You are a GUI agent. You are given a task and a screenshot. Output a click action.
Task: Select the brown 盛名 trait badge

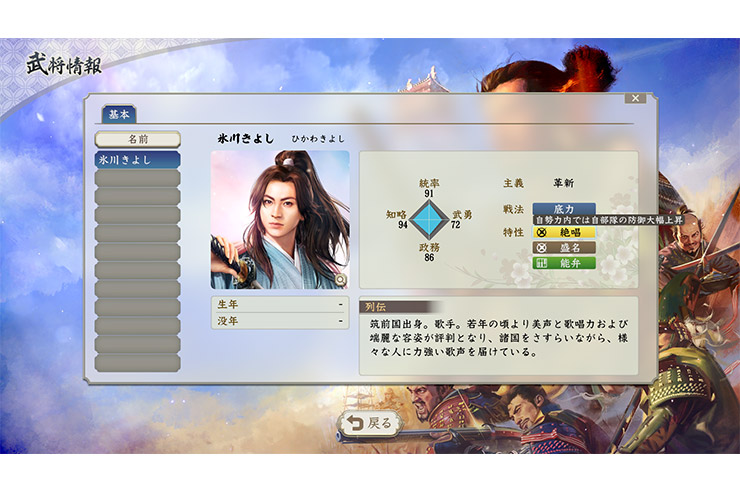pos(564,248)
